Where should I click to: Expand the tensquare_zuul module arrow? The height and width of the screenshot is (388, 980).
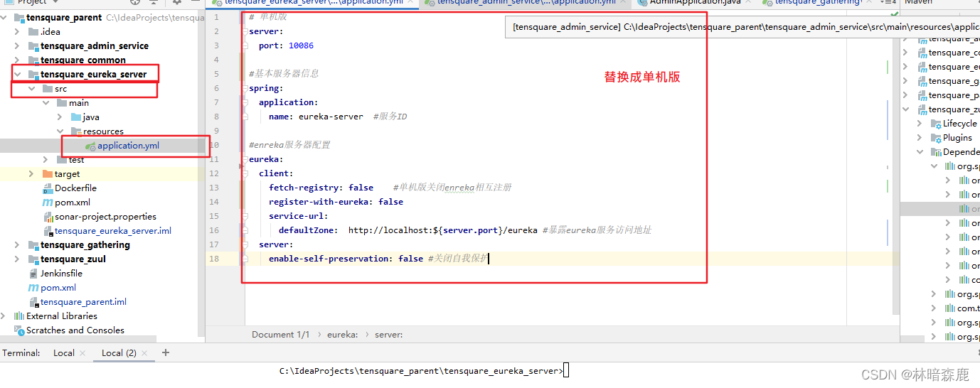pos(17,259)
